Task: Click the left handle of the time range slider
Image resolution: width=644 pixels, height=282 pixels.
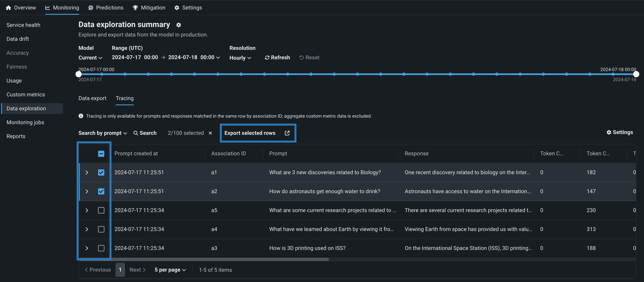Action: click(x=79, y=74)
